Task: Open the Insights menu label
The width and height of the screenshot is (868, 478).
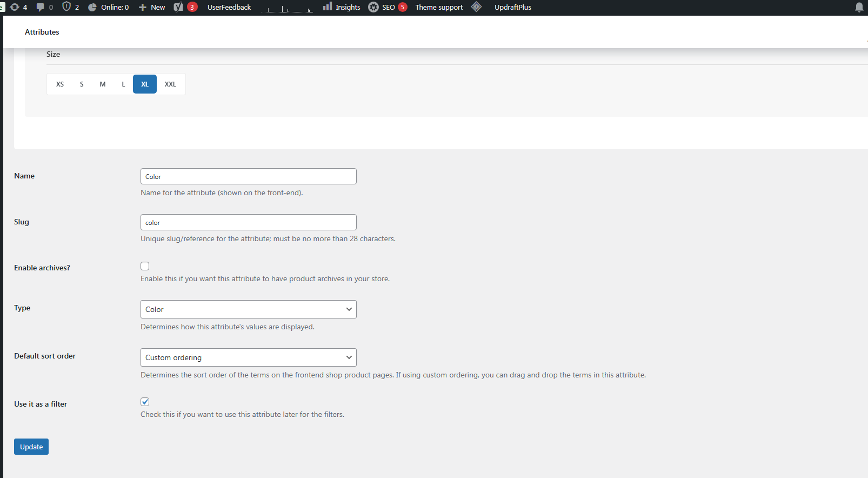Action: (348, 7)
